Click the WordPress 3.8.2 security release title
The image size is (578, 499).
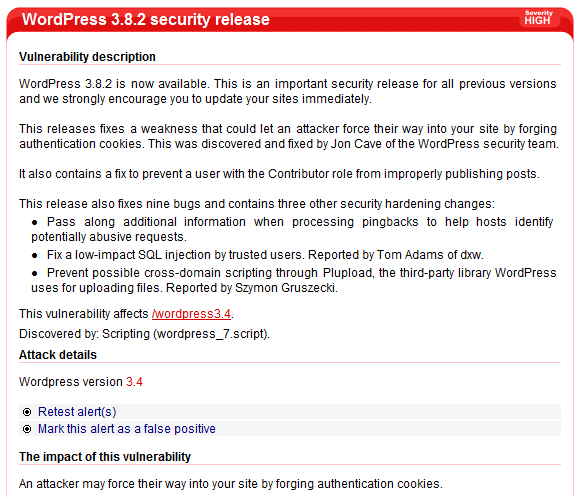coord(146,19)
